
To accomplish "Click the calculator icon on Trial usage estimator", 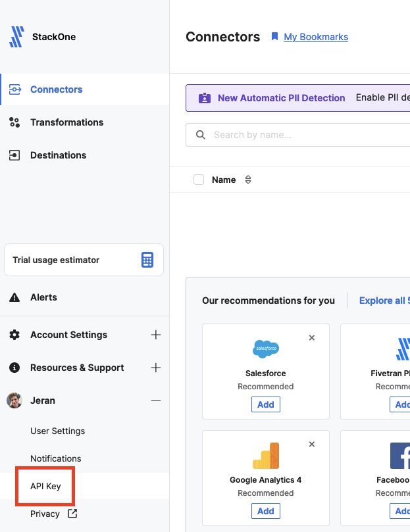I will point(147,260).
